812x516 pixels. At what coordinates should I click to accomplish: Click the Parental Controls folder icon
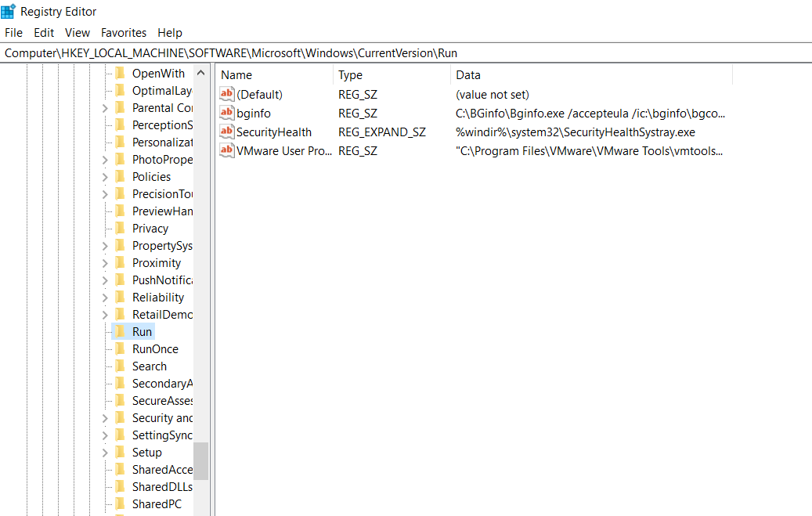click(120, 107)
